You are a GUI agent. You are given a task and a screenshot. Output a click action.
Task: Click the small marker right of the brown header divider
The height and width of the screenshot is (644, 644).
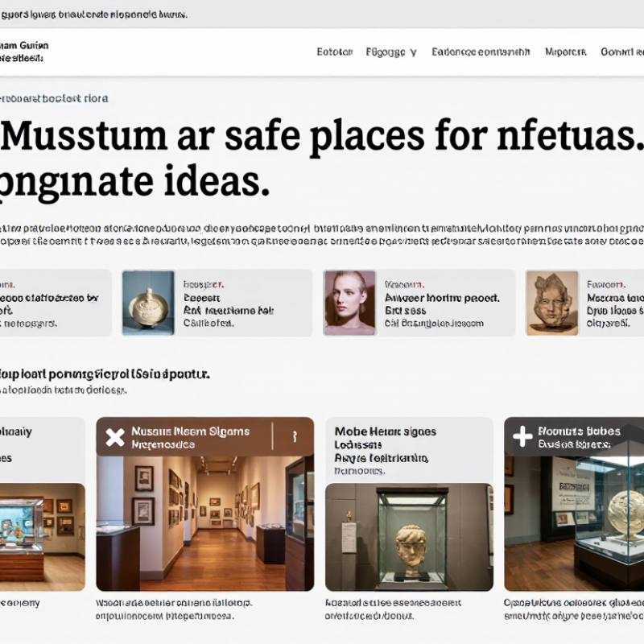pyautogui.click(x=295, y=436)
